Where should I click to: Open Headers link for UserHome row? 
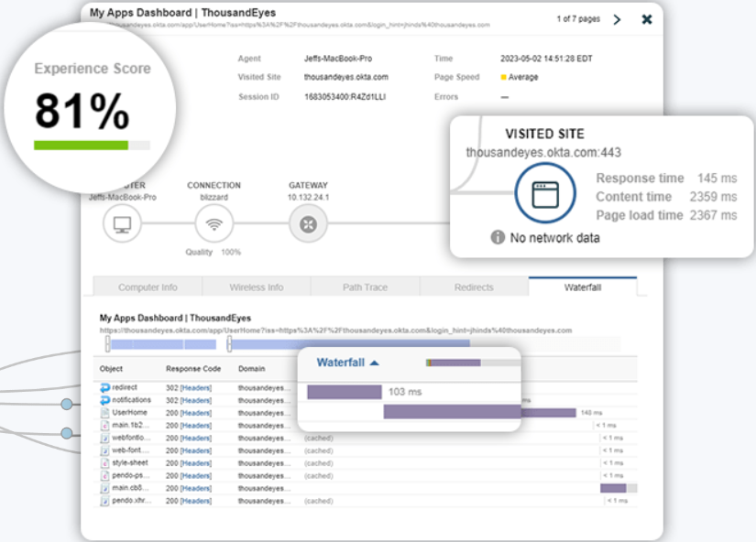[x=196, y=413]
